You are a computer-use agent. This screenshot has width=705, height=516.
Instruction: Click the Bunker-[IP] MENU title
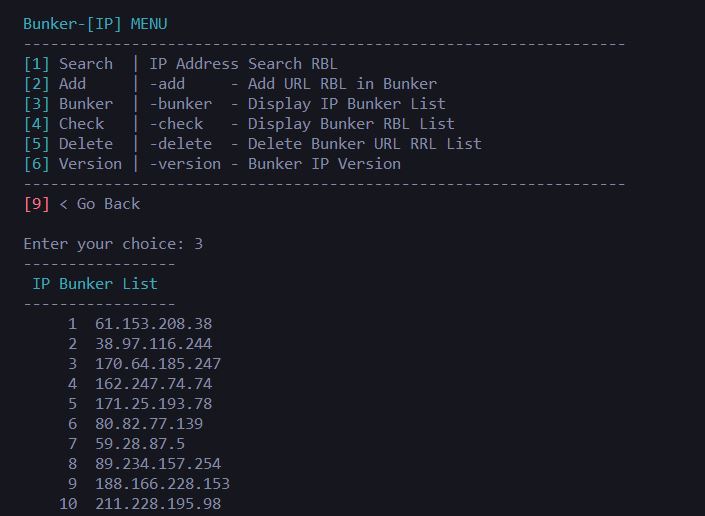coord(95,24)
